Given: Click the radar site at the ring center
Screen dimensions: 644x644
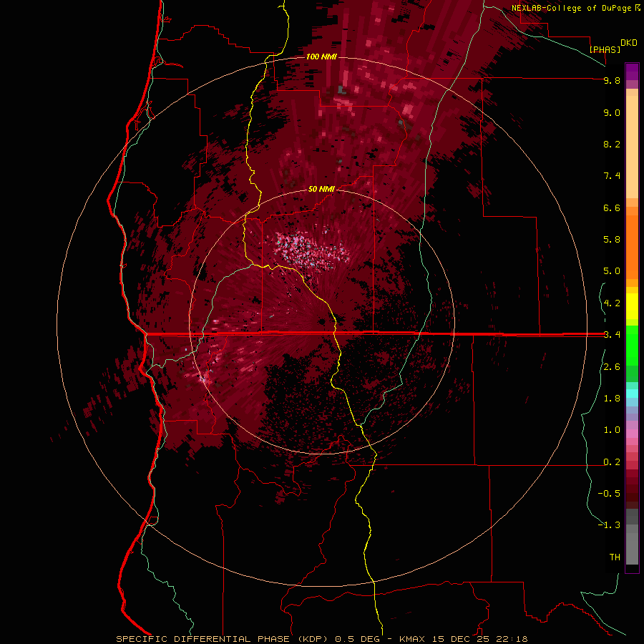Looking at the screenshot, I should (x=322, y=321).
